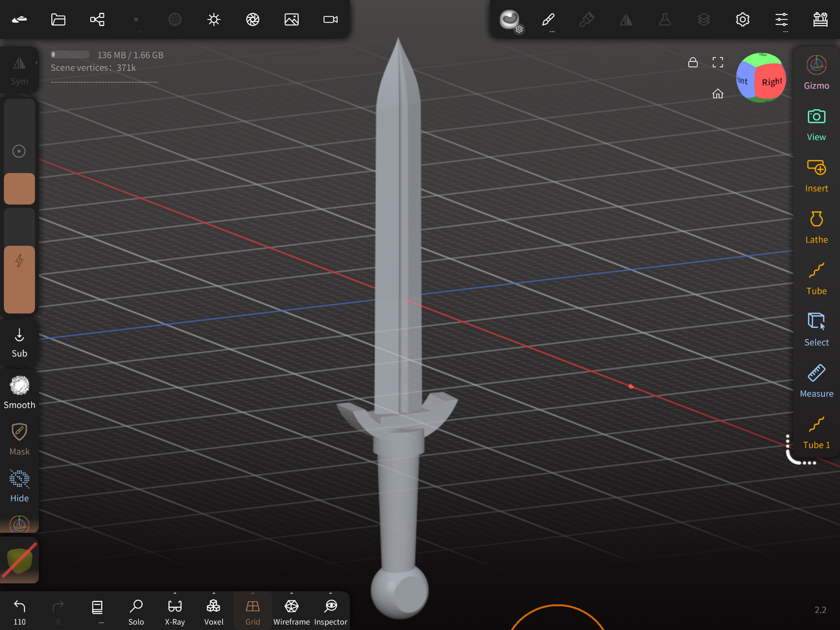Pick the Smooth brush
Screen dimensions: 840x630
pos(19,392)
